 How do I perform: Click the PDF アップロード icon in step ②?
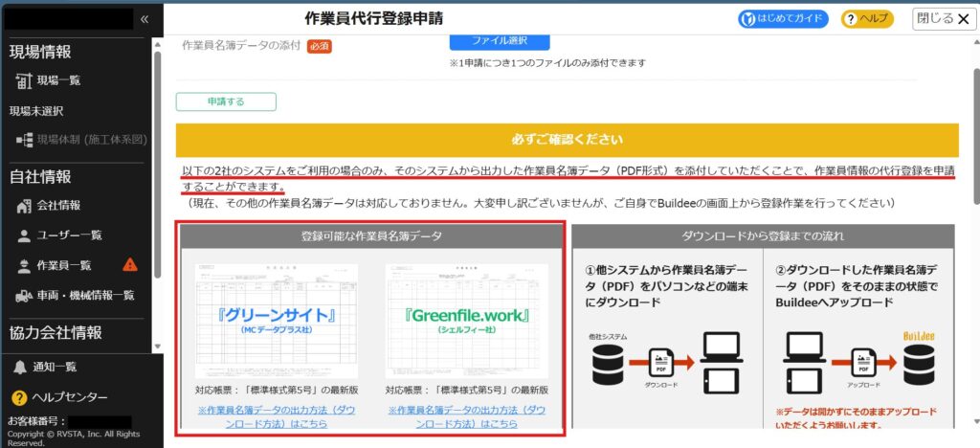pos(864,363)
